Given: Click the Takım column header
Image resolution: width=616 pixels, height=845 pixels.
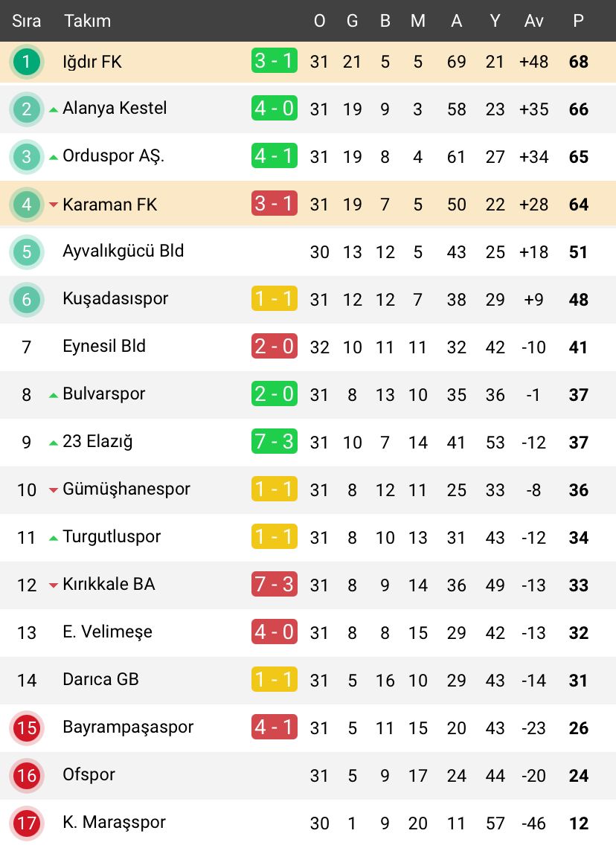Looking at the screenshot, I should pyautogui.click(x=87, y=21).
